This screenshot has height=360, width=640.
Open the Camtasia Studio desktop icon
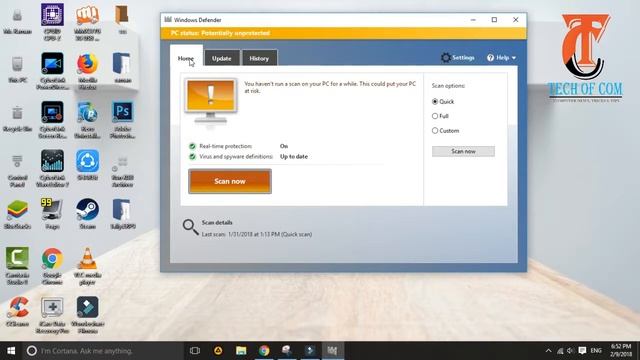pyautogui.click(x=17, y=266)
